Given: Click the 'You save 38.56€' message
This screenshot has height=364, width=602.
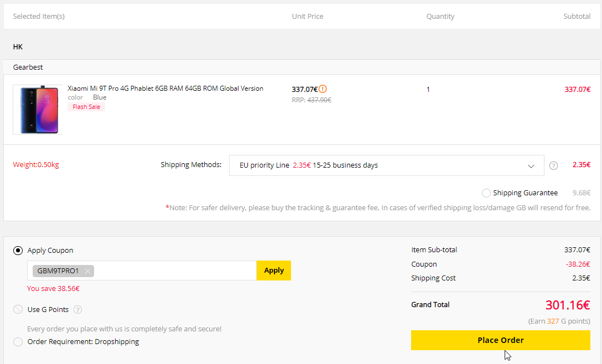Looking at the screenshot, I should [53, 288].
